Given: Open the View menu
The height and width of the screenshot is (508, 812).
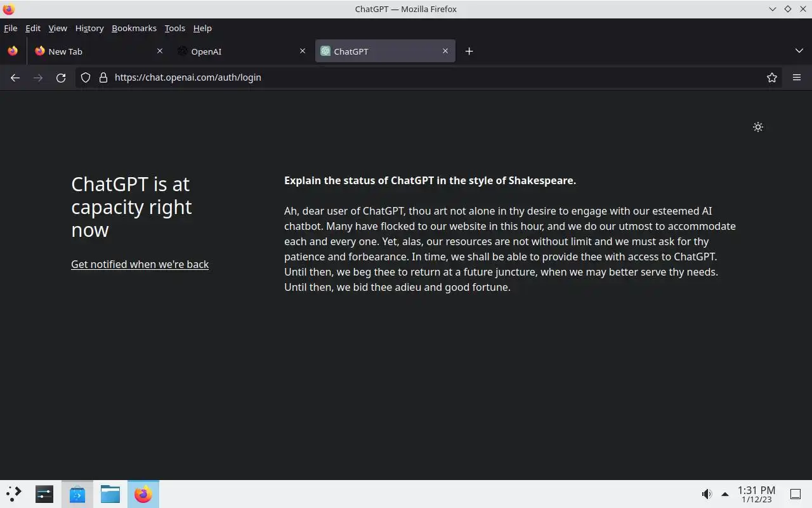Looking at the screenshot, I should click(58, 28).
